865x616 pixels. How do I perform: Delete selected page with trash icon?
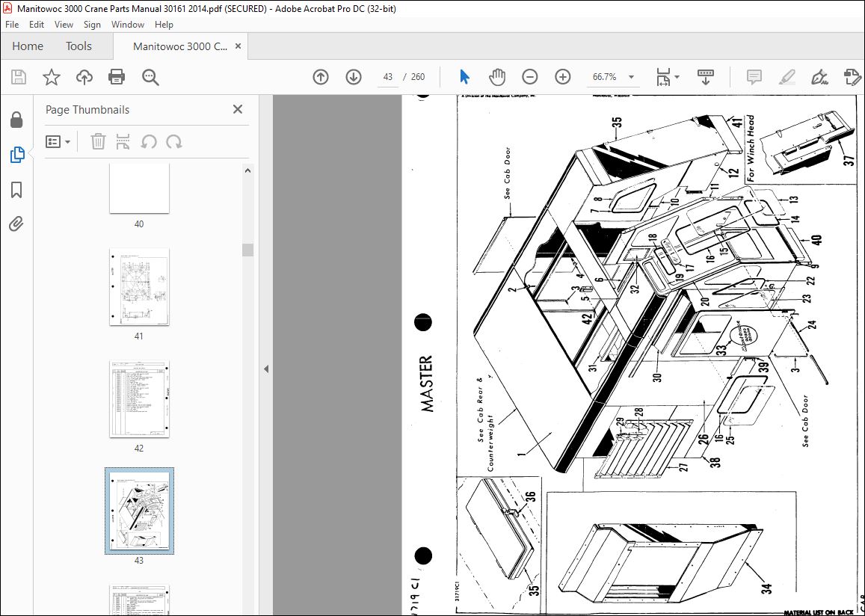(x=98, y=142)
